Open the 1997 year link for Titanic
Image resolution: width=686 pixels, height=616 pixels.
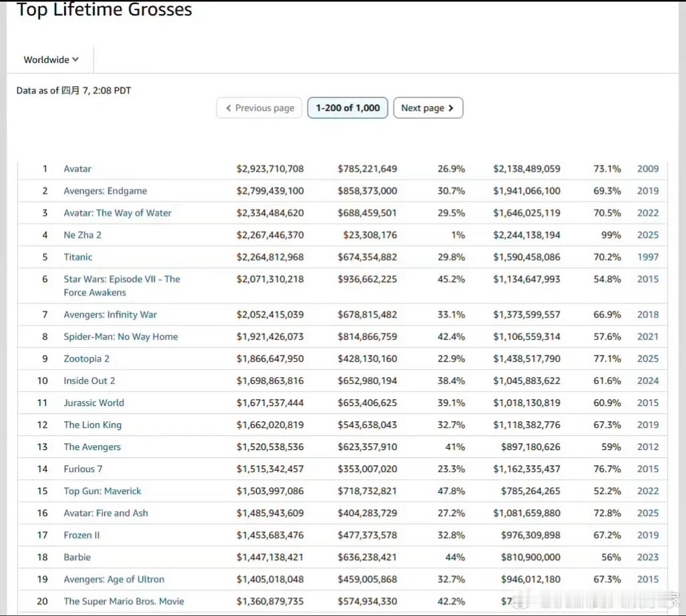coord(648,257)
